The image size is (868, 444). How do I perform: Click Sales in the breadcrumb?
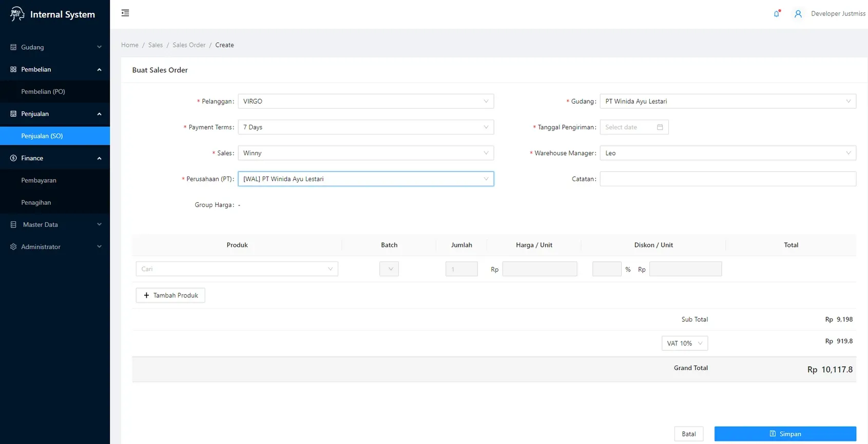pyautogui.click(x=156, y=45)
